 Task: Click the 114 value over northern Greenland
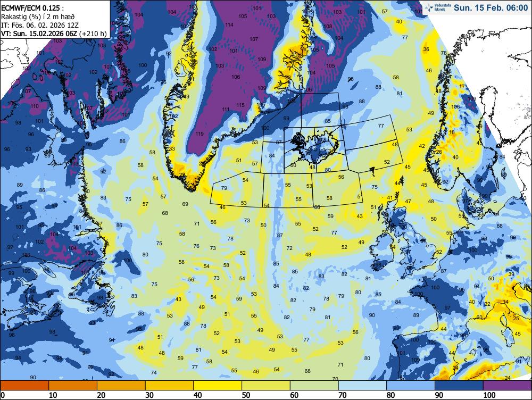tap(229, 25)
